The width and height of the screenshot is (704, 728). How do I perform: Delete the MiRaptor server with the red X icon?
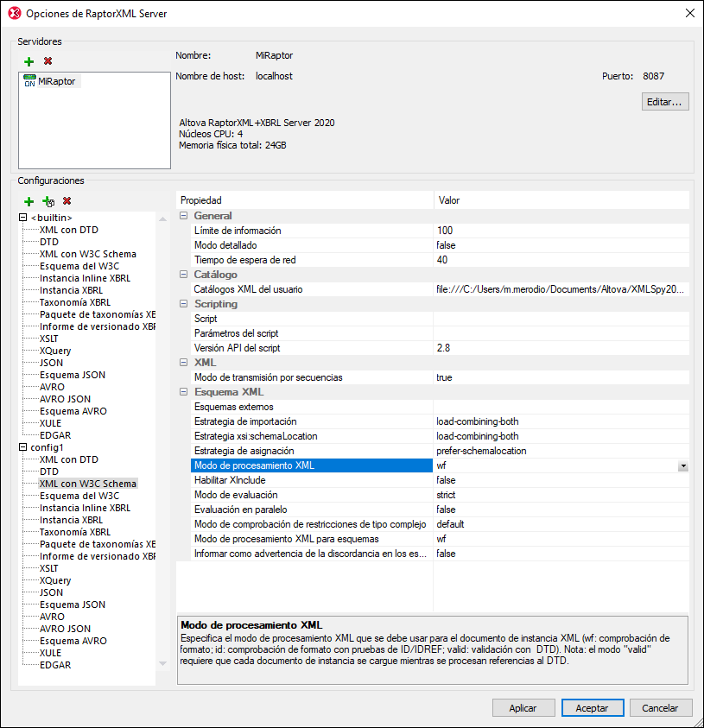click(x=48, y=61)
